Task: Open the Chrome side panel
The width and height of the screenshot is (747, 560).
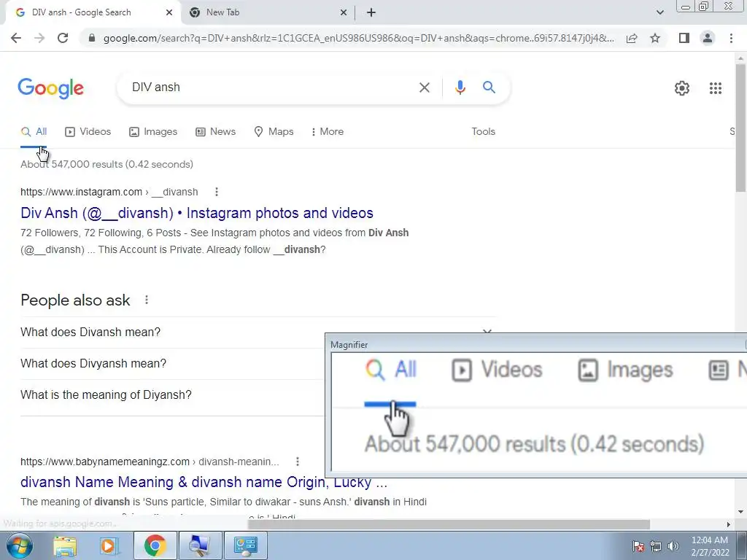Action: coord(684,38)
